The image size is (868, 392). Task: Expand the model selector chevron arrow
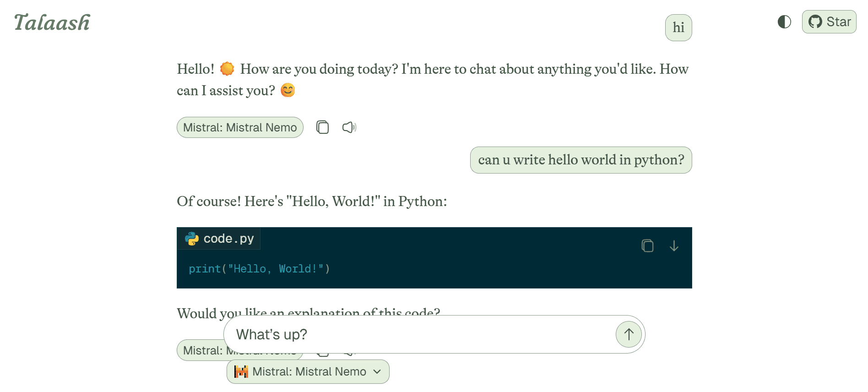[x=377, y=371]
